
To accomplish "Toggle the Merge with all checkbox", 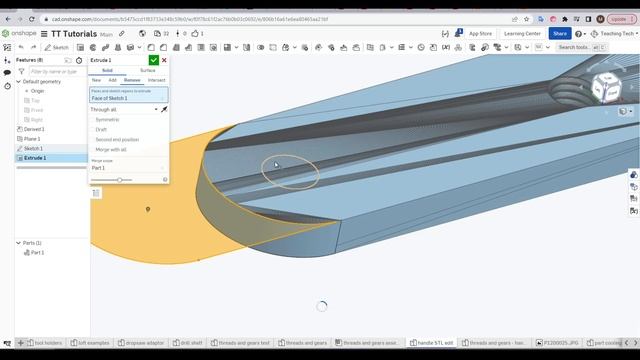I will point(108,149).
